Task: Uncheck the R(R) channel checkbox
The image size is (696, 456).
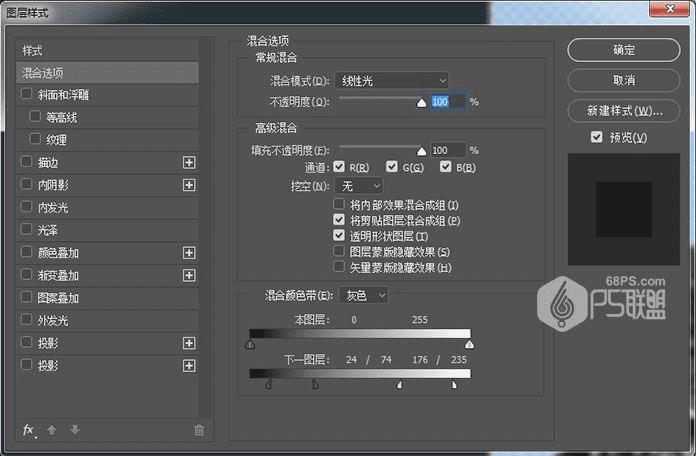Action: (x=339, y=167)
